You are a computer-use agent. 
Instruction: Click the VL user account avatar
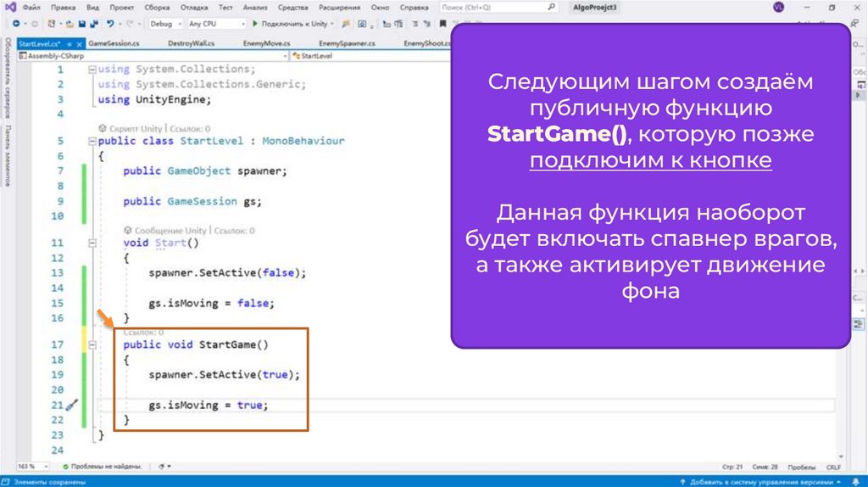(778, 7)
